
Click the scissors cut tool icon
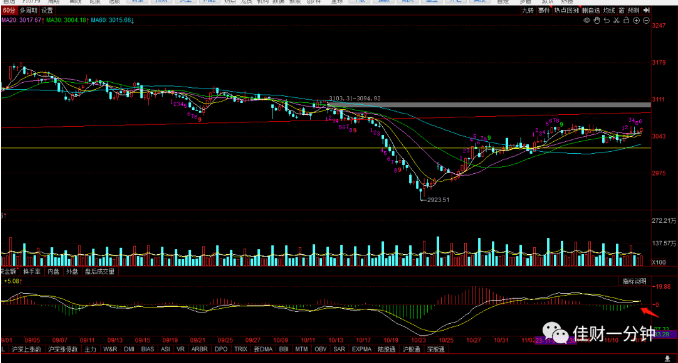(x=617, y=20)
